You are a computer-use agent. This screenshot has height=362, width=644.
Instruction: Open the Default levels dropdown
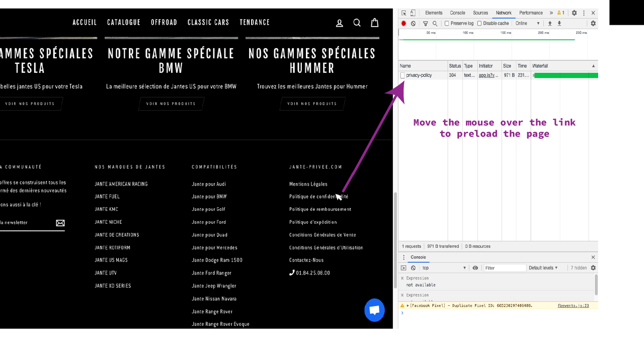543,268
